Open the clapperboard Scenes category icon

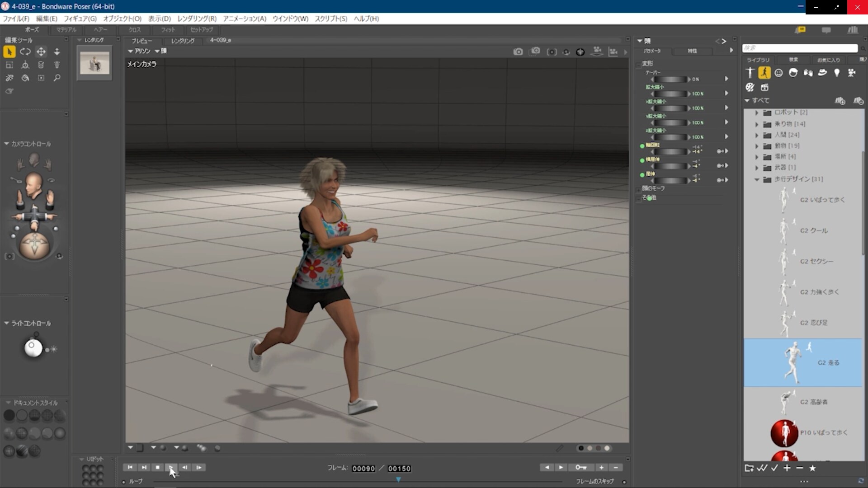(x=764, y=87)
